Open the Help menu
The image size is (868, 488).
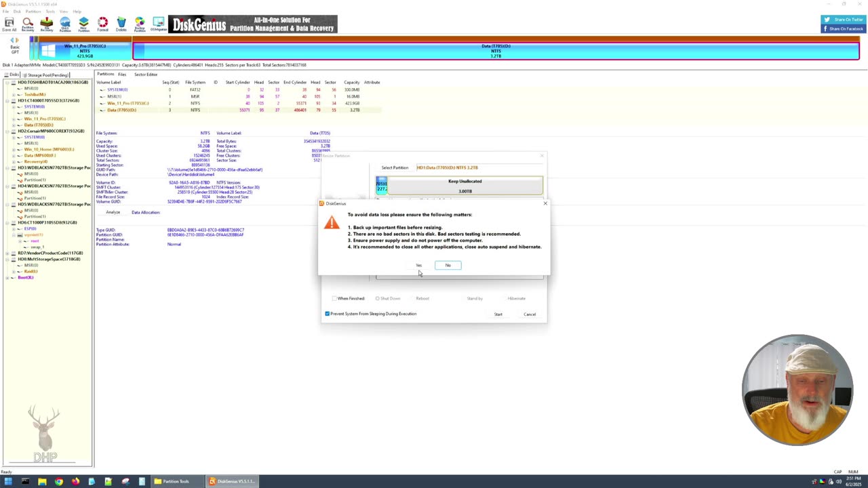tap(77, 12)
